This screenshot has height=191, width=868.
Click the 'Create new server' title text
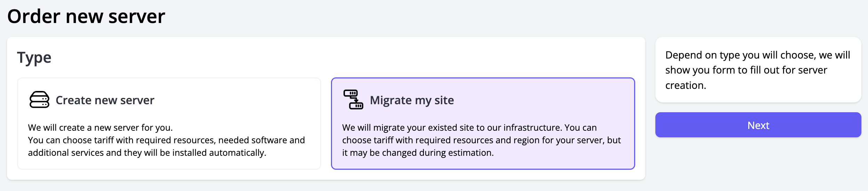[x=105, y=100]
